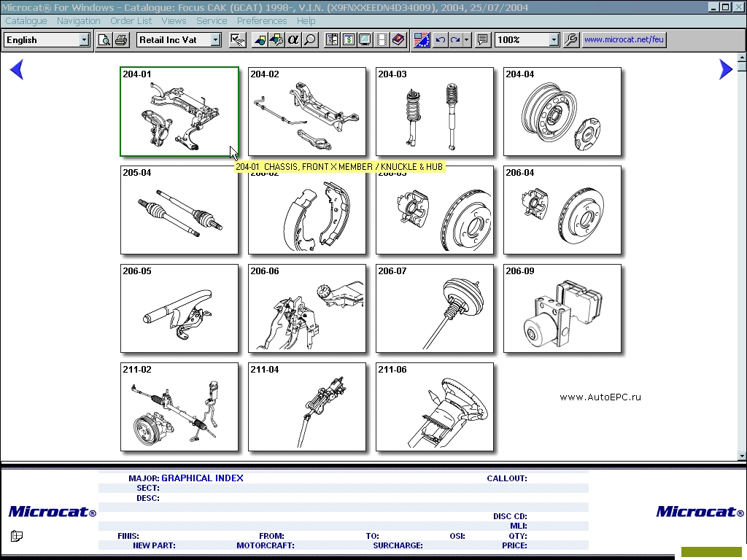Click the small list icon below Microcat logo
This screenshot has height=560, width=747.
(17, 536)
